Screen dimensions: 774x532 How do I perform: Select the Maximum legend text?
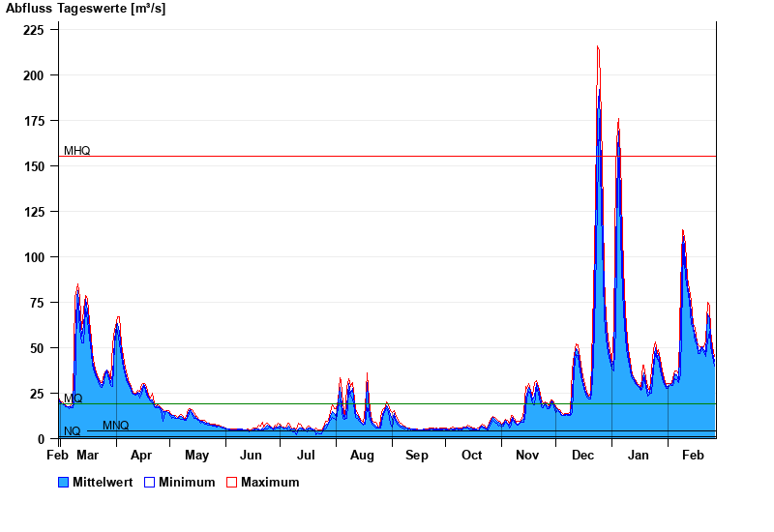[x=270, y=482]
